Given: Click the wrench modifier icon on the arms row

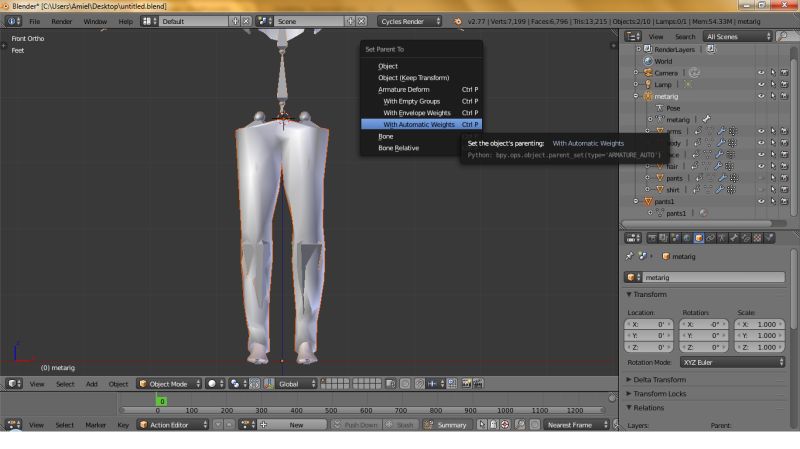Looking at the screenshot, I should [721, 131].
